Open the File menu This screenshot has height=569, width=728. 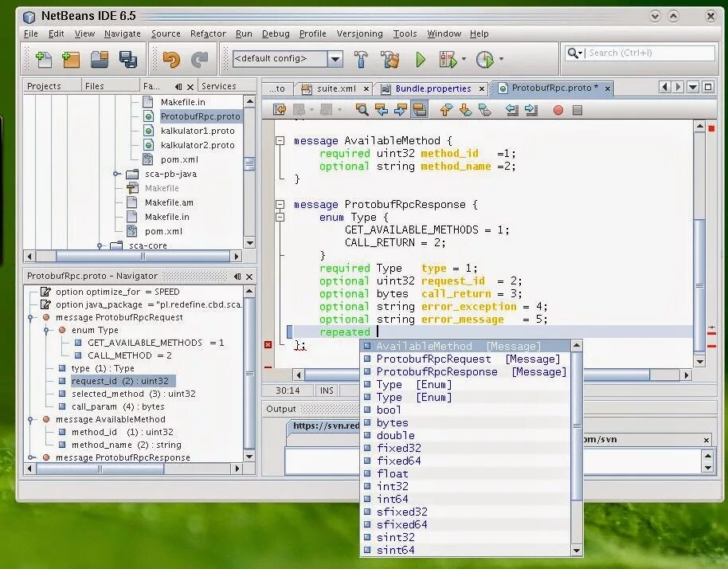click(x=31, y=34)
